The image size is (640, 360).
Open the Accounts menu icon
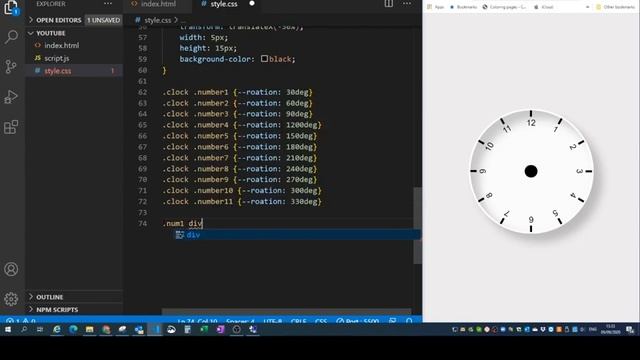tap(11, 269)
